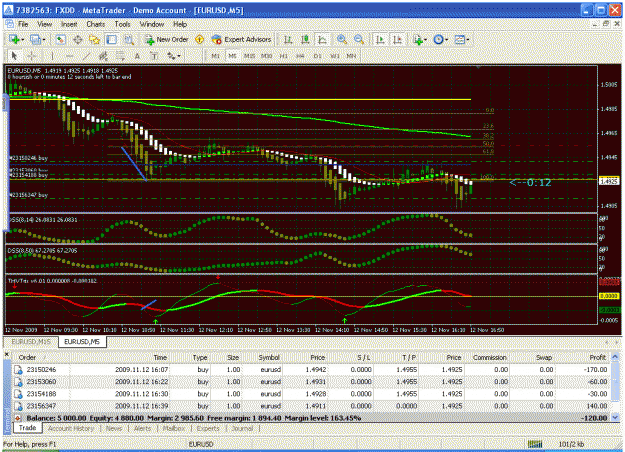Show the Navigator panel star-folder icon
Viewport: 625px width, 452px height.
pos(94,39)
